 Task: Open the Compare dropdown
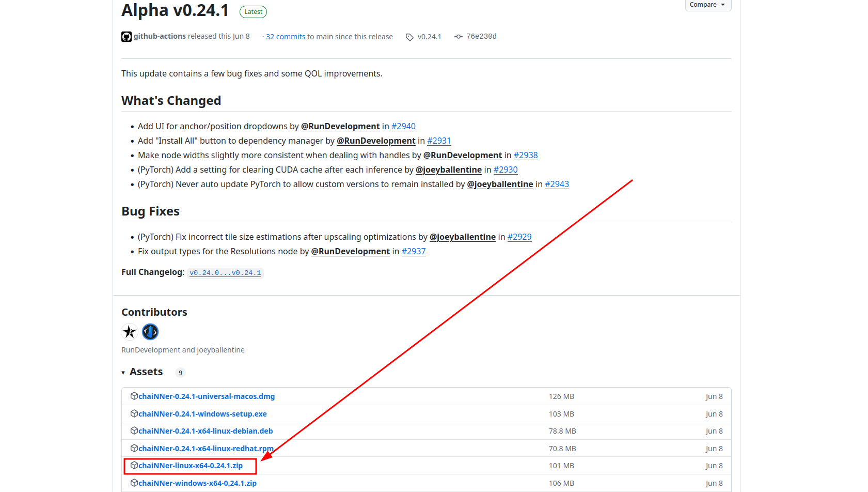[707, 5]
